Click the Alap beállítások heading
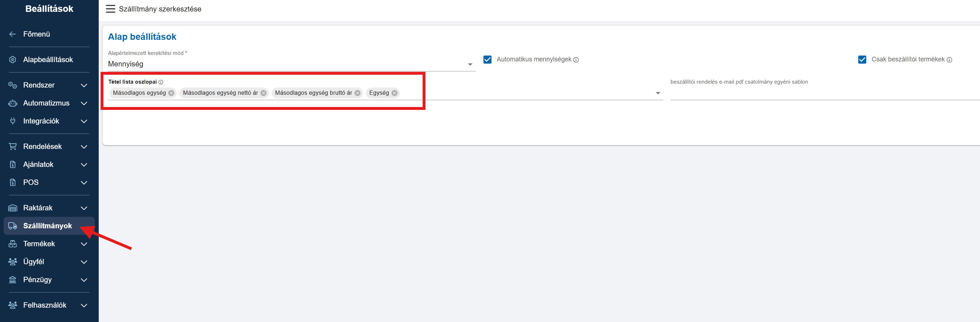 point(142,37)
